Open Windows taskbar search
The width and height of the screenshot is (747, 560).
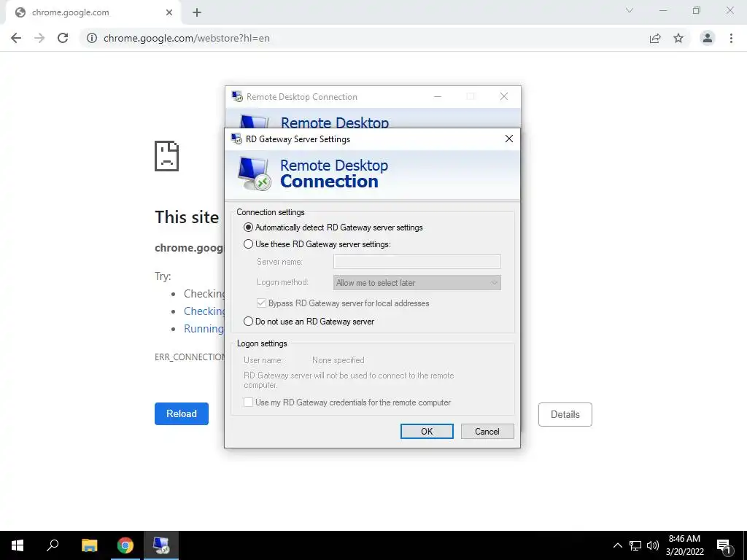pyautogui.click(x=53, y=545)
